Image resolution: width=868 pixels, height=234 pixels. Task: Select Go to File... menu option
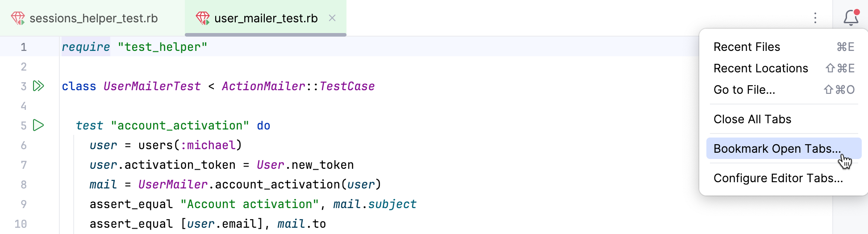[744, 90]
